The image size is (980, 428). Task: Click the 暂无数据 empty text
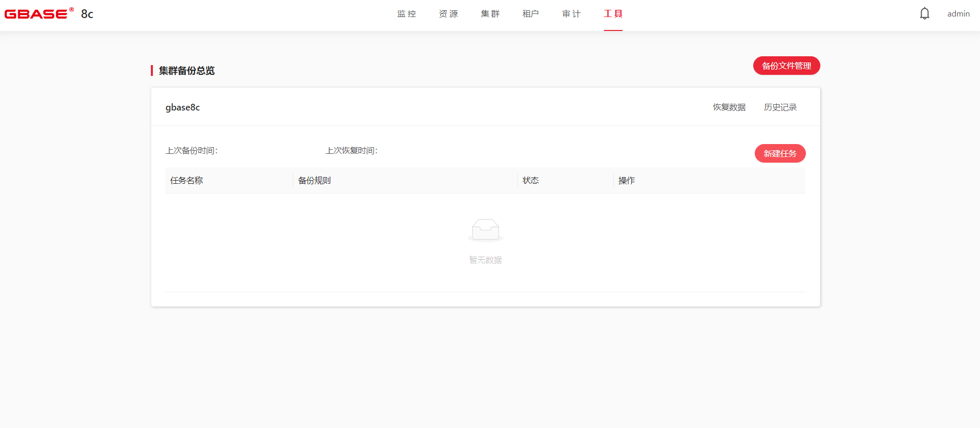pos(485,260)
